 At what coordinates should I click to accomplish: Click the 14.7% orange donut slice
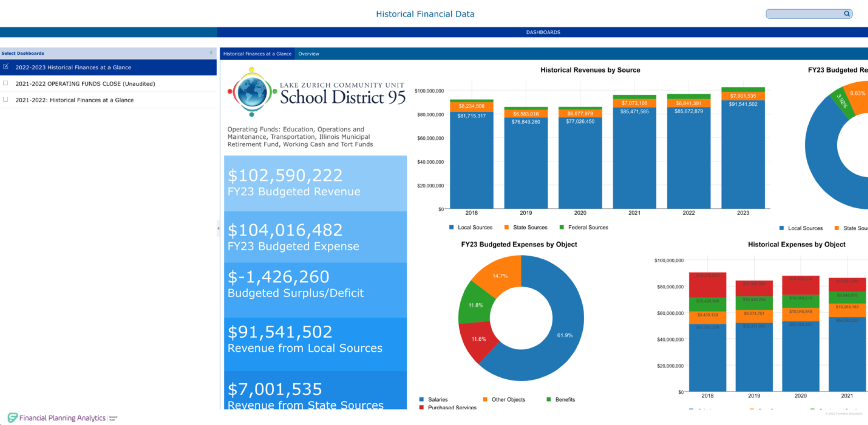click(x=500, y=276)
